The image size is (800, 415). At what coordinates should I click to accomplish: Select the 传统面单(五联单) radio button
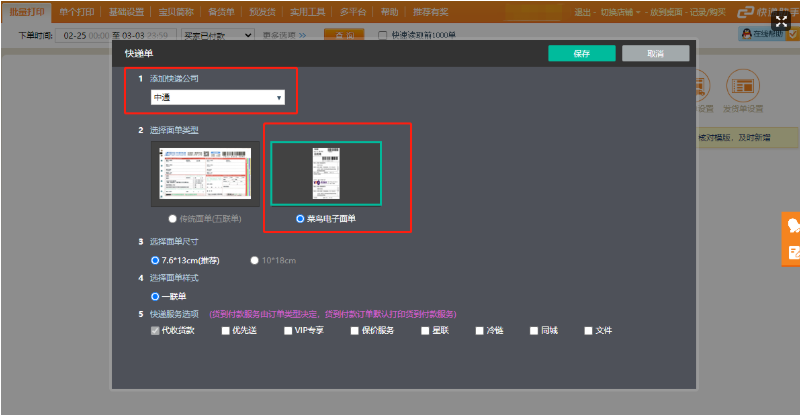click(x=172, y=218)
